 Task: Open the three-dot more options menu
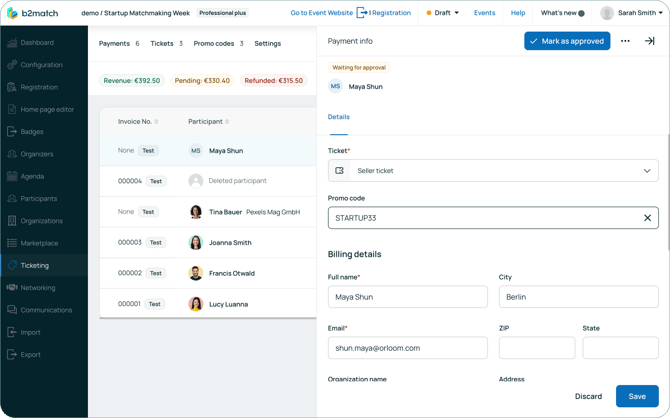coord(625,41)
